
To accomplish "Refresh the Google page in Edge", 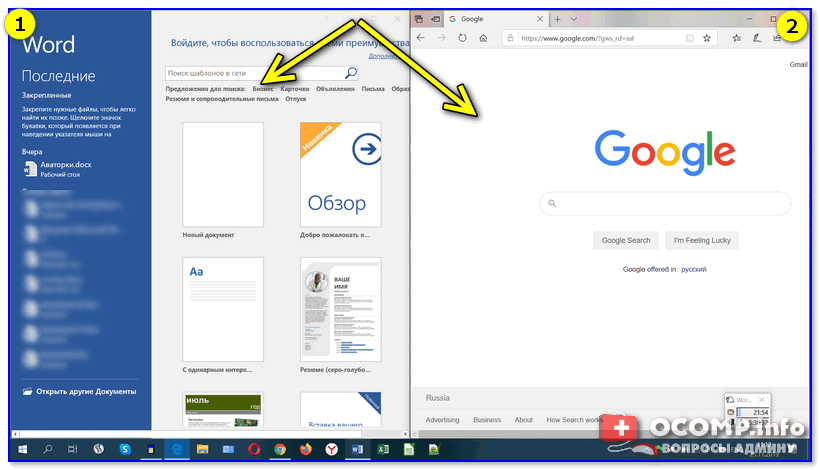I will tap(462, 38).
